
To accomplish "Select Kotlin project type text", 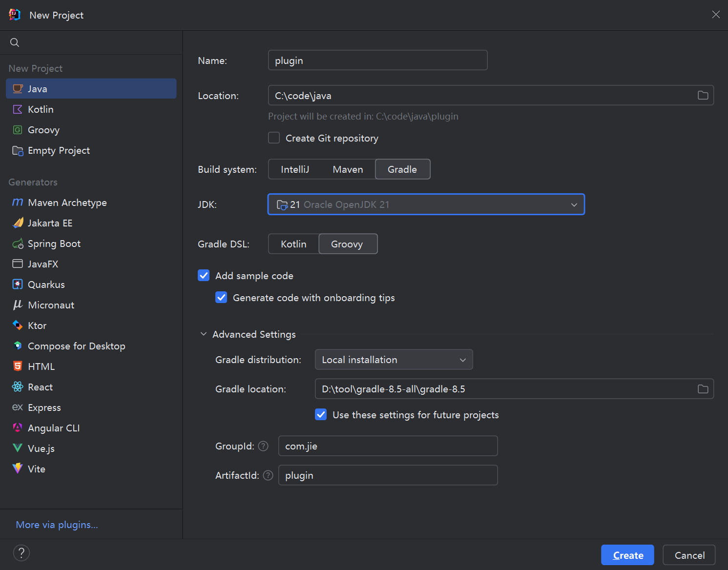I will point(41,109).
